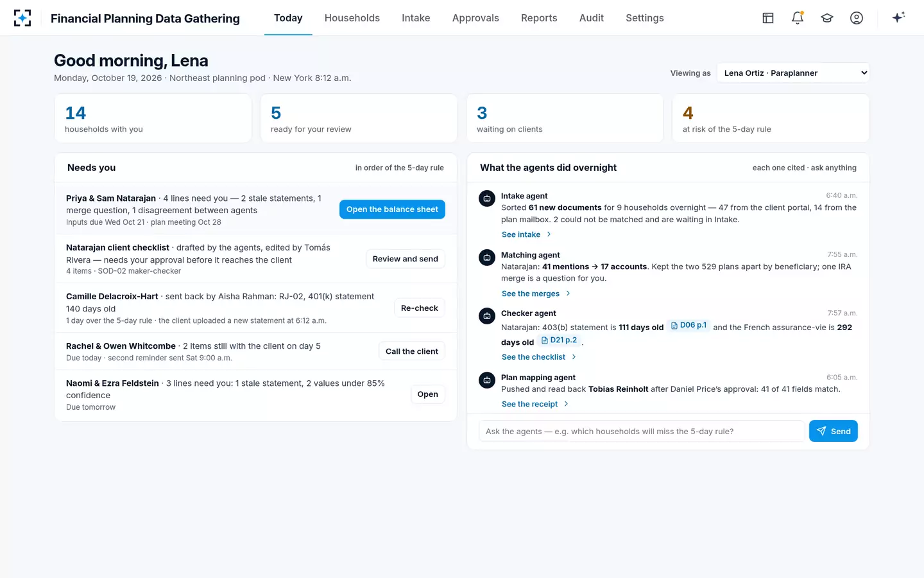The image size is (924, 578).
Task: Select the Approvals tab
Action: 475,18
